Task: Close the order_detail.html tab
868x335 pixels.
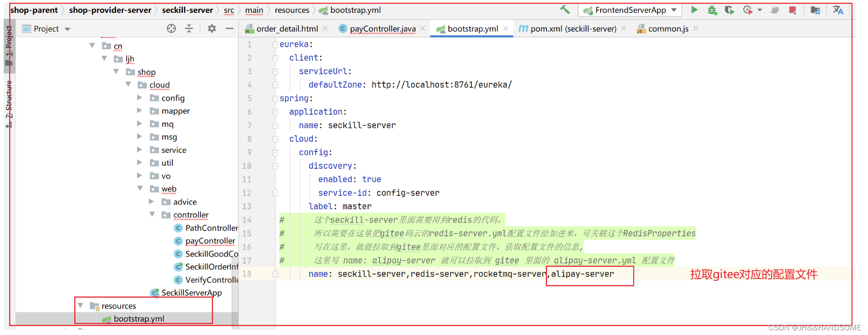Action: 325,28
